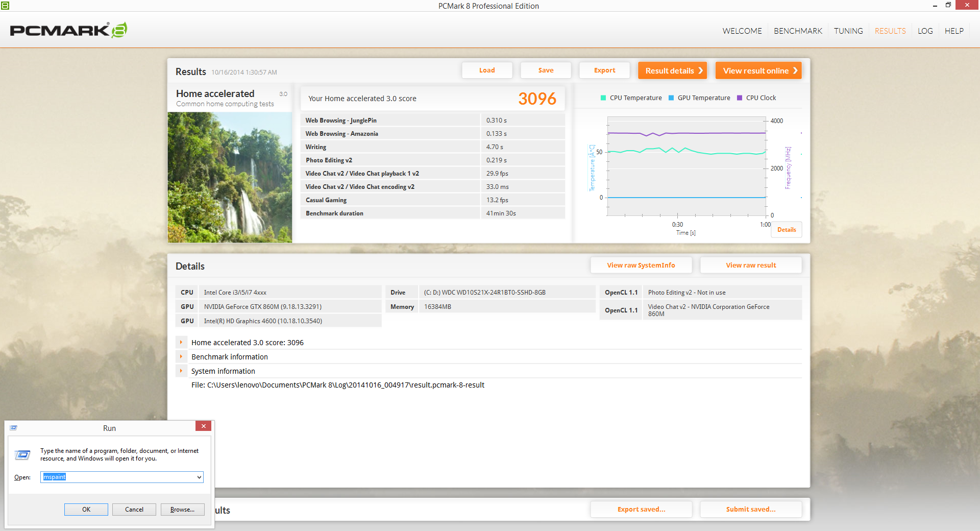
Task: Click the 3096 score value
Action: pyautogui.click(x=537, y=99)
